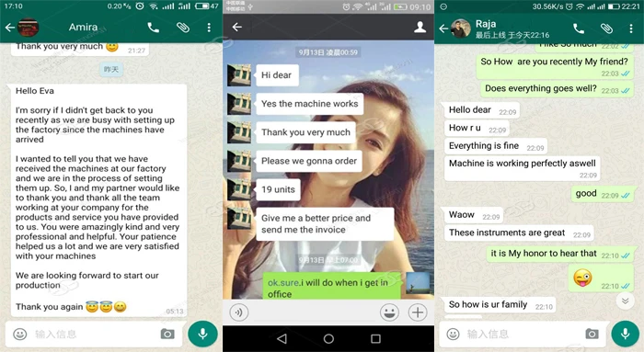Call Amira with the phone icon
Image resolution: width=644 pixels, height=352 pixels.
click(154, 28)
